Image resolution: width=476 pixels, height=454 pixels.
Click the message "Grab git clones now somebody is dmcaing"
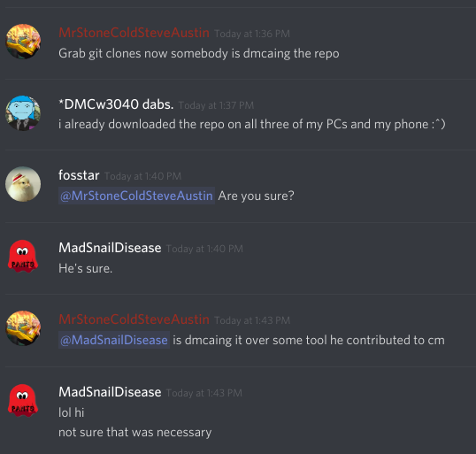coord(199,54)
